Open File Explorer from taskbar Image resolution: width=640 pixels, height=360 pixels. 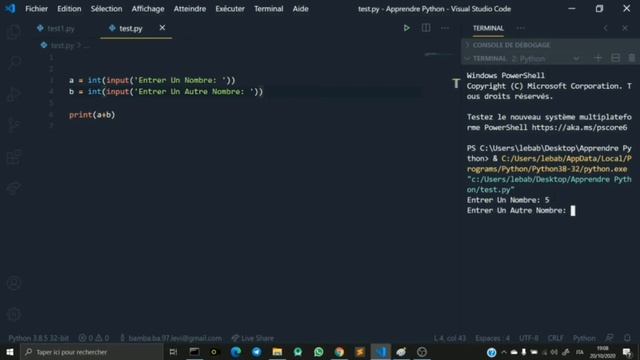tap(277, 352)
